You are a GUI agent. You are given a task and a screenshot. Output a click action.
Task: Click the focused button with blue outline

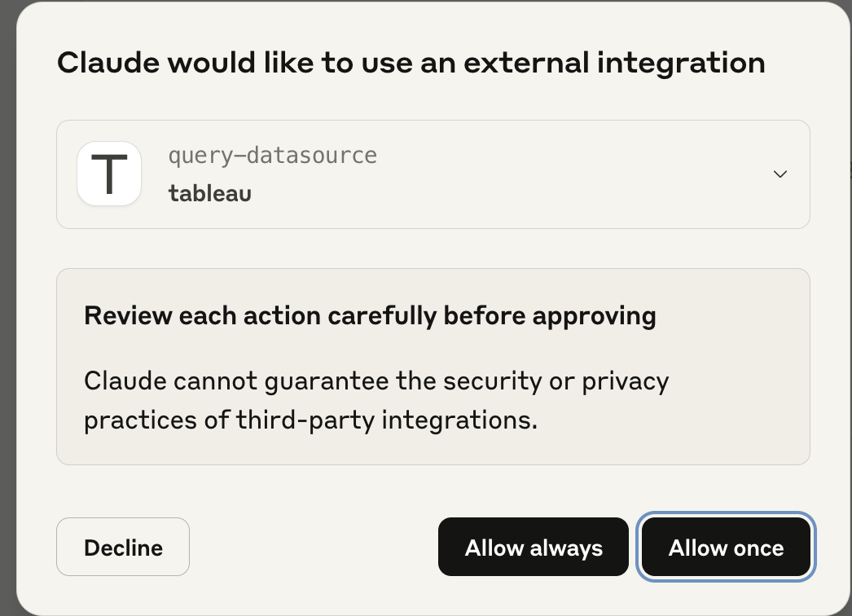[726, 547]
